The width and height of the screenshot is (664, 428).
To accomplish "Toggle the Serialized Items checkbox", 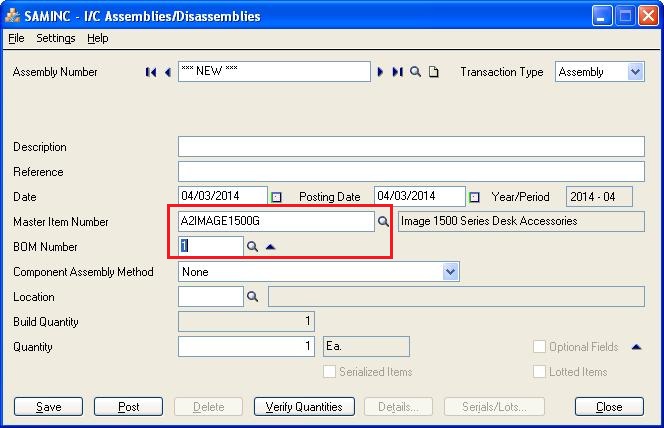I will pos(329,372).
